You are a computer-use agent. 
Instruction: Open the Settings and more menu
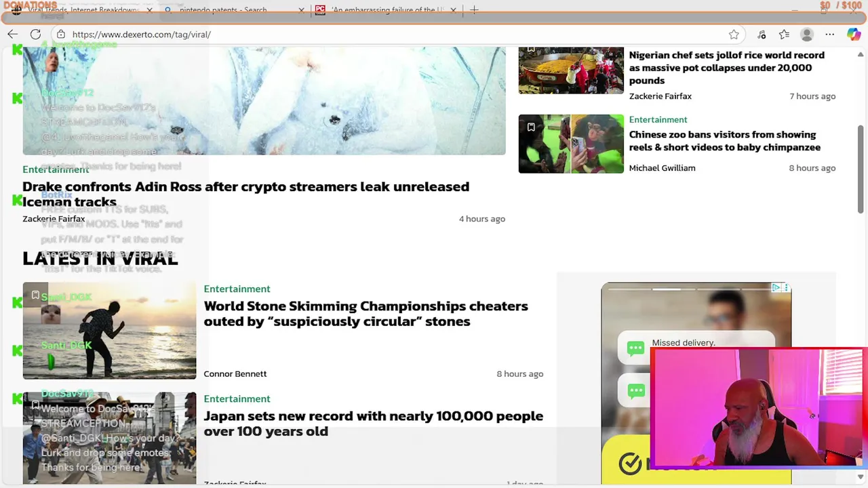click(x=829, y=35)
